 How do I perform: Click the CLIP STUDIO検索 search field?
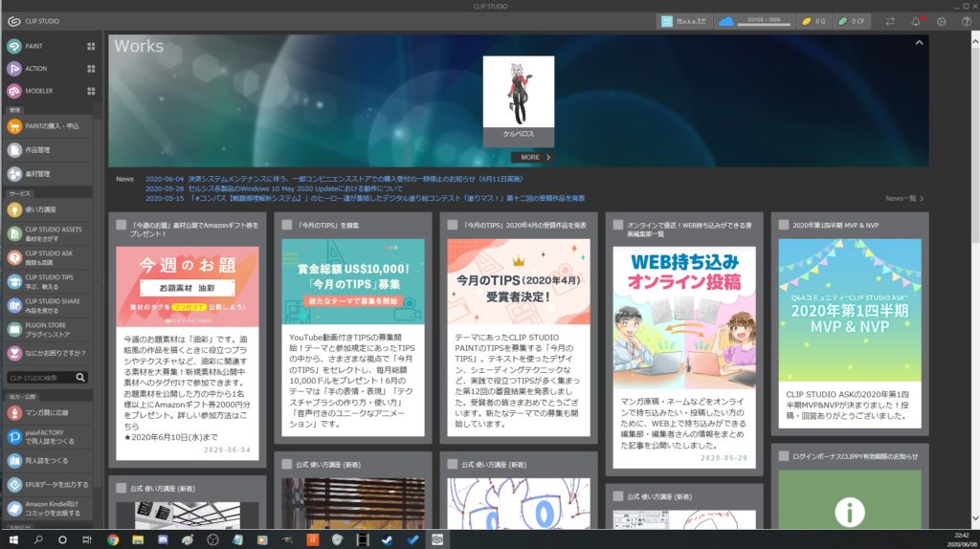[x=40, y=377]
